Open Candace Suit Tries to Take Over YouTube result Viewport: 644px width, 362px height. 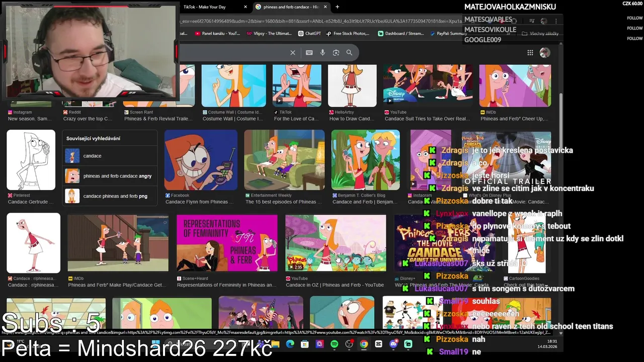428,85
